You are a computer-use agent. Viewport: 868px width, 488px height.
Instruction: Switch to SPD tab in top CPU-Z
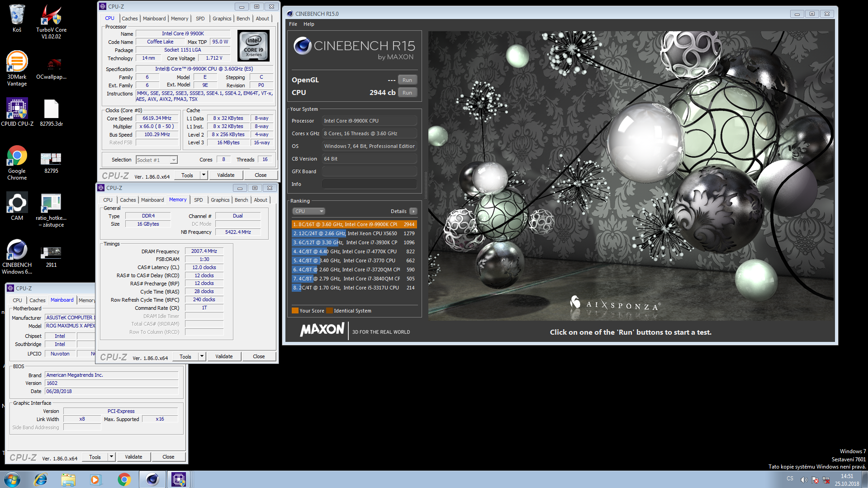[x=200, y=19]
